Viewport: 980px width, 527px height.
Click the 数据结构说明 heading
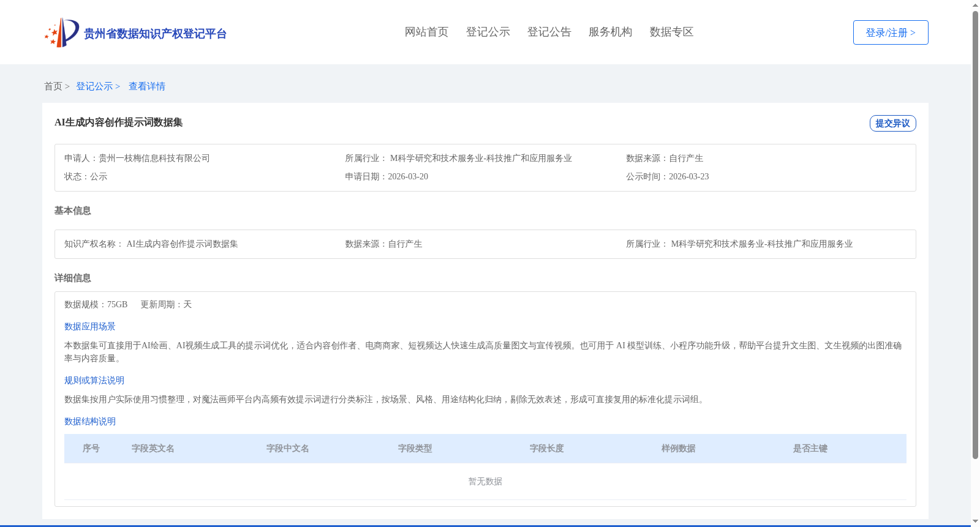90,421
